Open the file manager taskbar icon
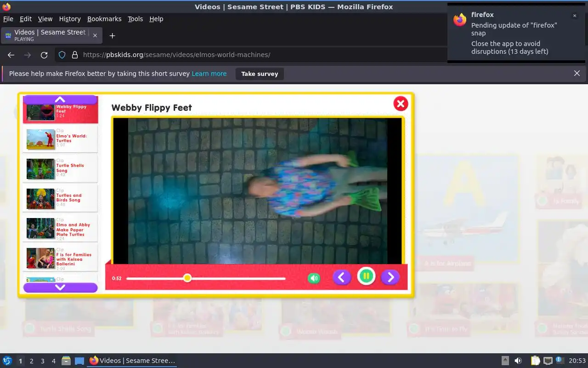588x368 pixels. point(66,361)
